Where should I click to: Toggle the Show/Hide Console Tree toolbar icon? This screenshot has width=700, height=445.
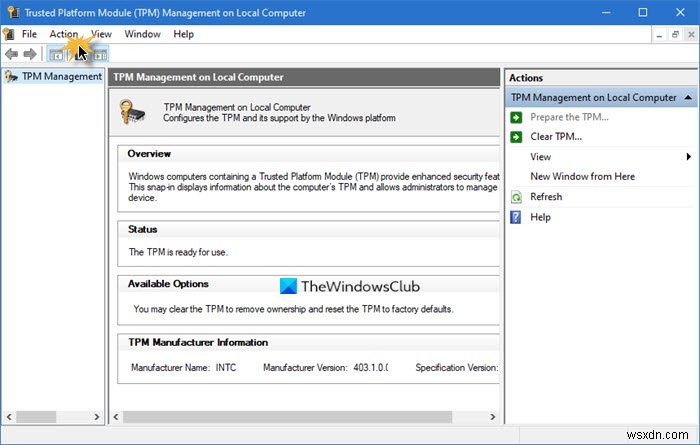coord(56,55)
